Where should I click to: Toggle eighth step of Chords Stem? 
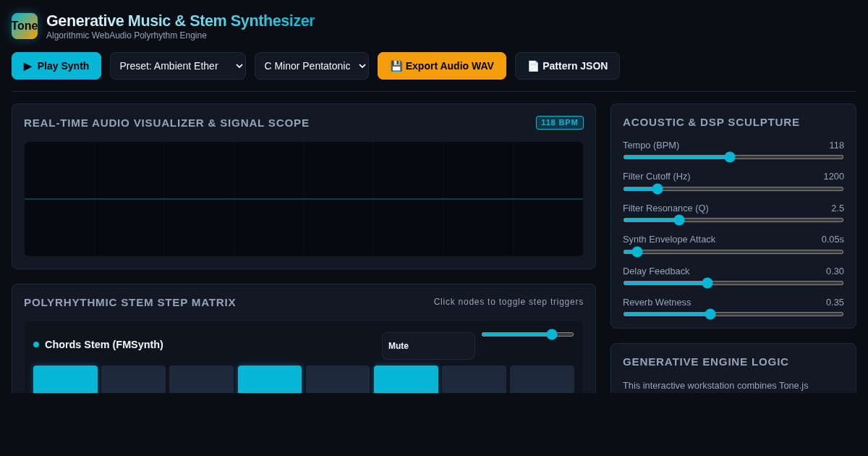[x=542, y=379]
